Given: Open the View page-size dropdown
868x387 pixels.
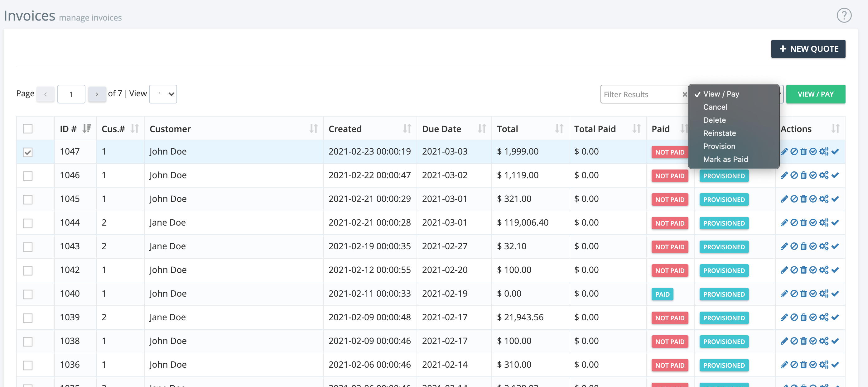Looking at the screenshot, I should coord(163,94).
